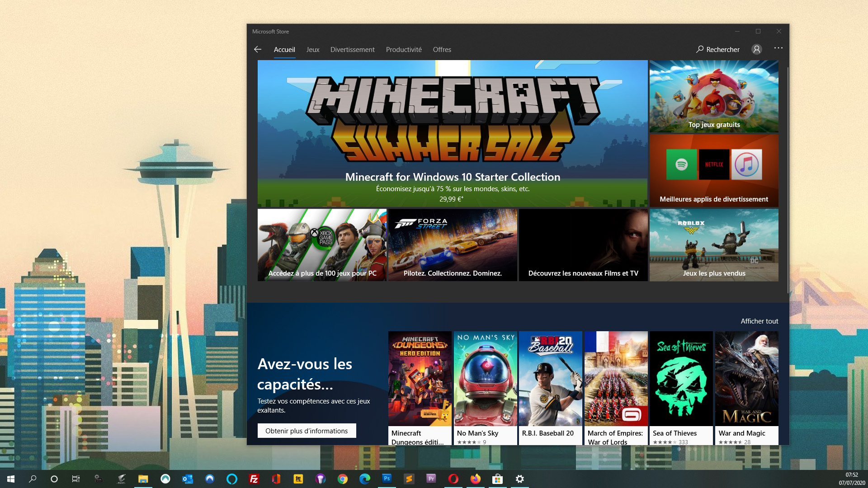Image resolution: width=868 pixels, height=488 pixels.
Task: Launch Premiere Pro from taskbar
Action: pyautogui.click(x=431, y=479)
